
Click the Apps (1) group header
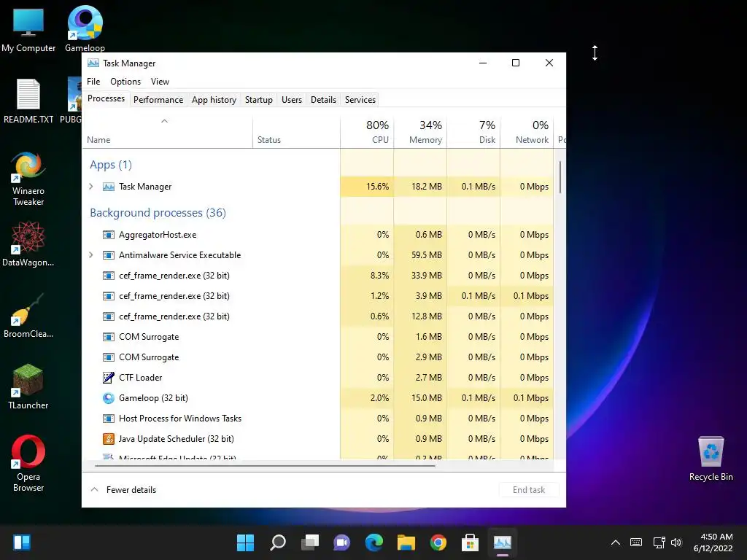111,165
